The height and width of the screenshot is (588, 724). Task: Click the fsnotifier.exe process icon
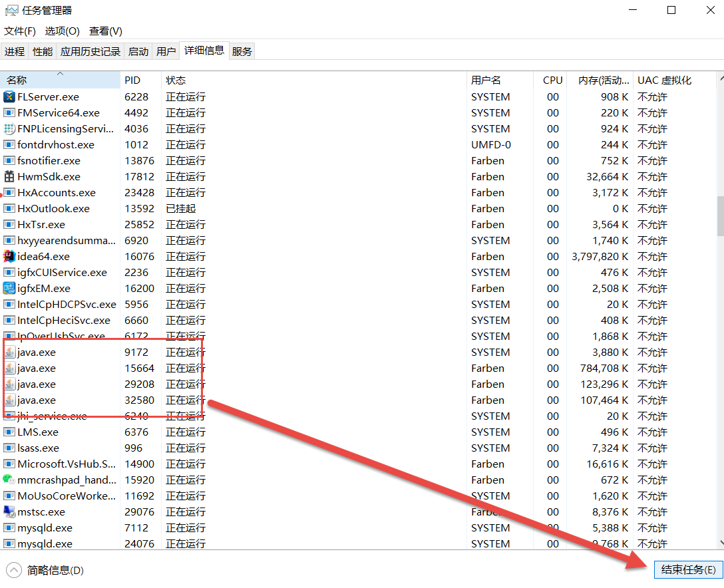coord(9,160)
